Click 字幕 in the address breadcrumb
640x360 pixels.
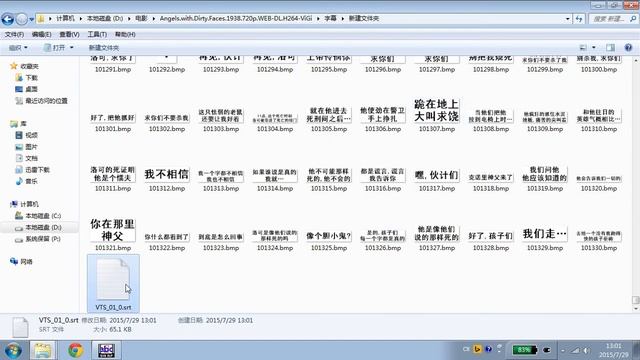click(330, 19)
